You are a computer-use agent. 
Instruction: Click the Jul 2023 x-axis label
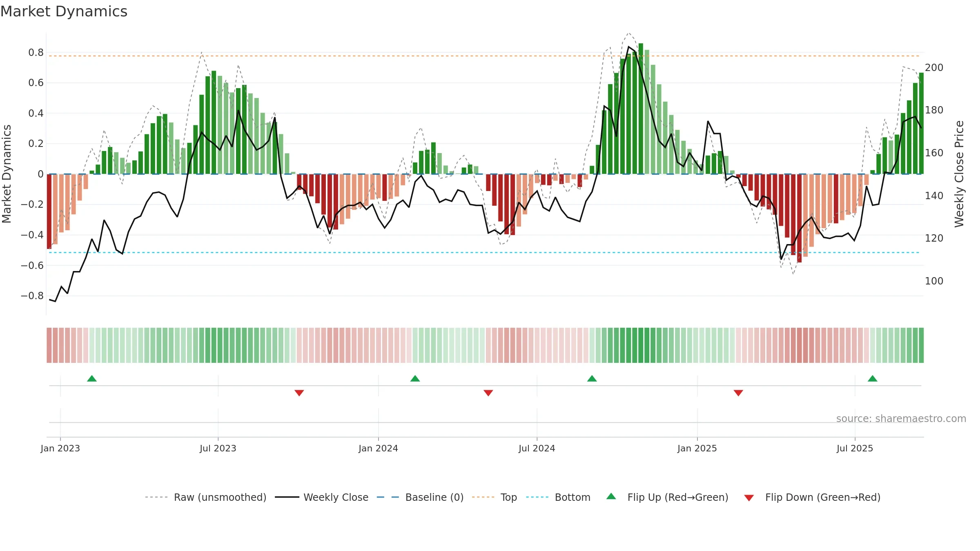(218, 448)
